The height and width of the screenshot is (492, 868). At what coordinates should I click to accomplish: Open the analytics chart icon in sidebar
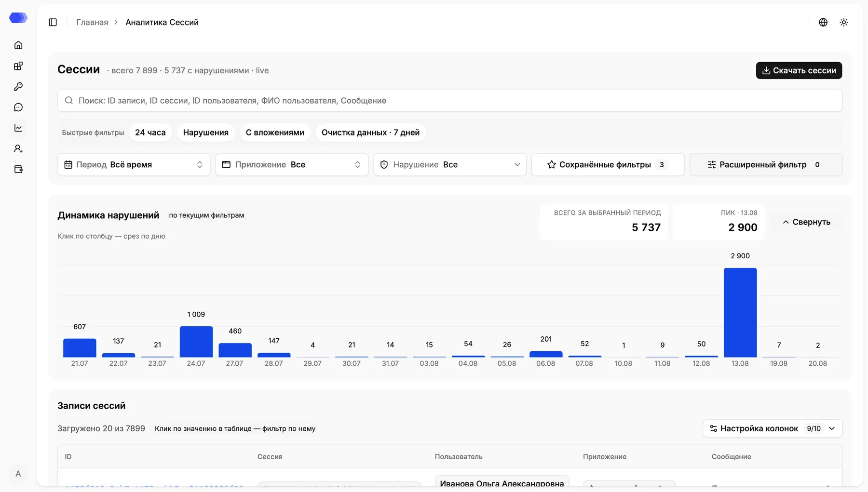18,128
